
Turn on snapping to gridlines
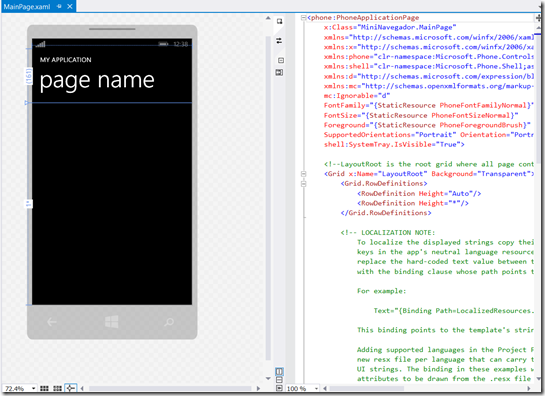point(57,388)
